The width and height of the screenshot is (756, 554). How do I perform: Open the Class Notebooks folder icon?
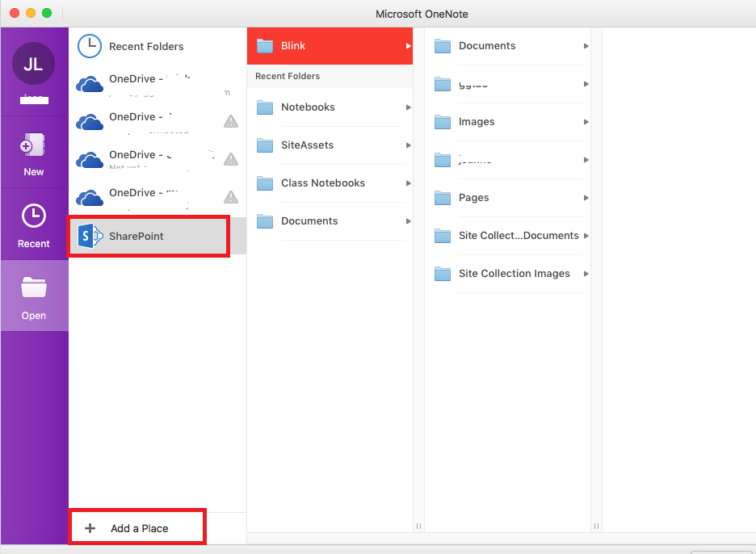[265, 183]
